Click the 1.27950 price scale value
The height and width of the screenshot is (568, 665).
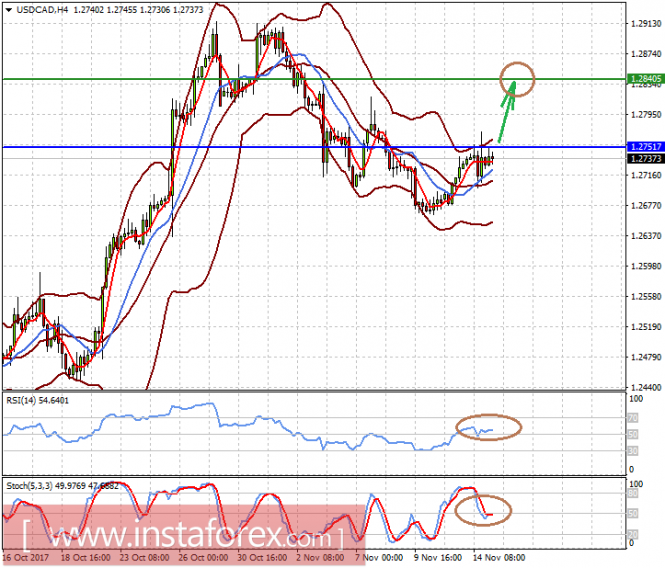[x=646, y=115]
